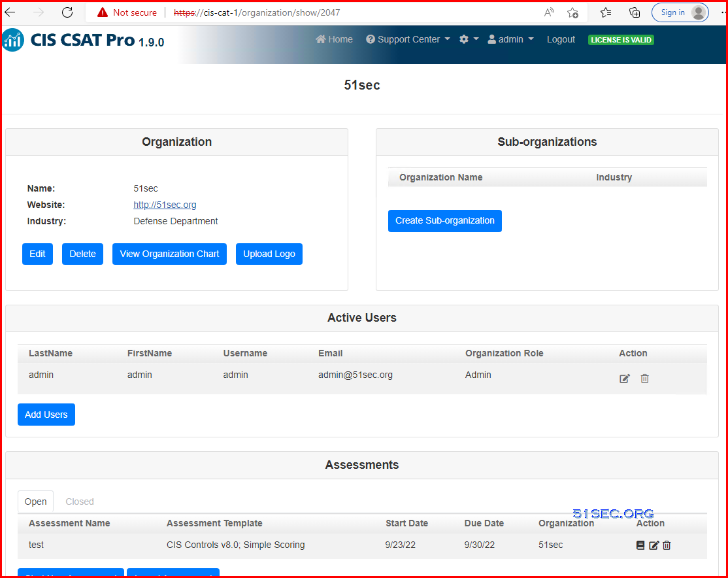Click the Due Date column header
The width and height of the screenshot is (728, 578).
(x=484, y=523)
